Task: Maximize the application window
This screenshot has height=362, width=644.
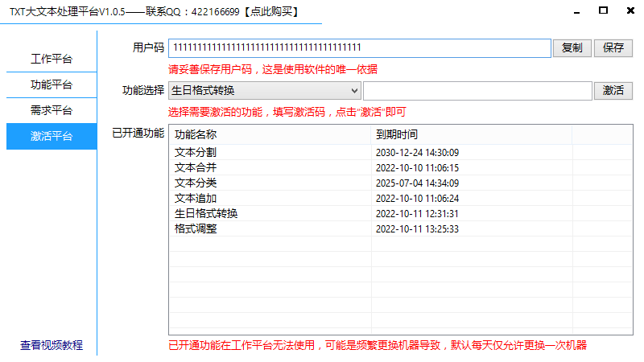Action: click(x=603, y=10)
